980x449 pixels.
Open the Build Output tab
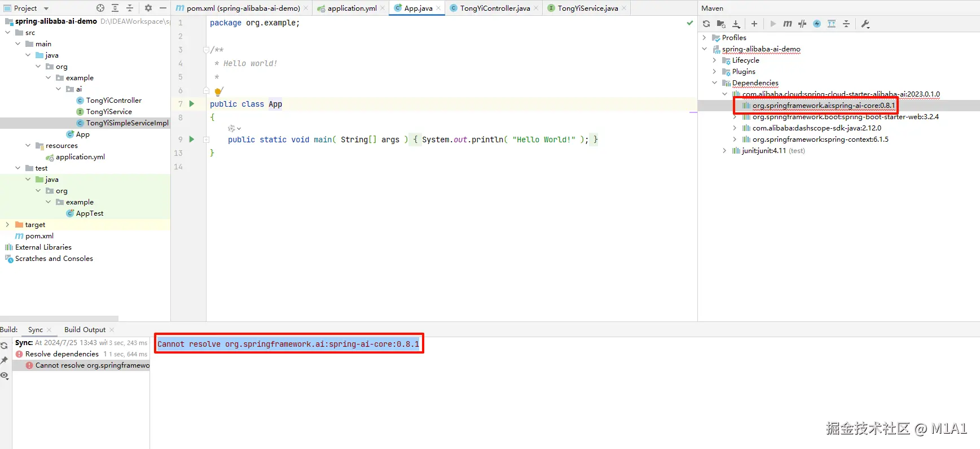[x=85, y=330]
